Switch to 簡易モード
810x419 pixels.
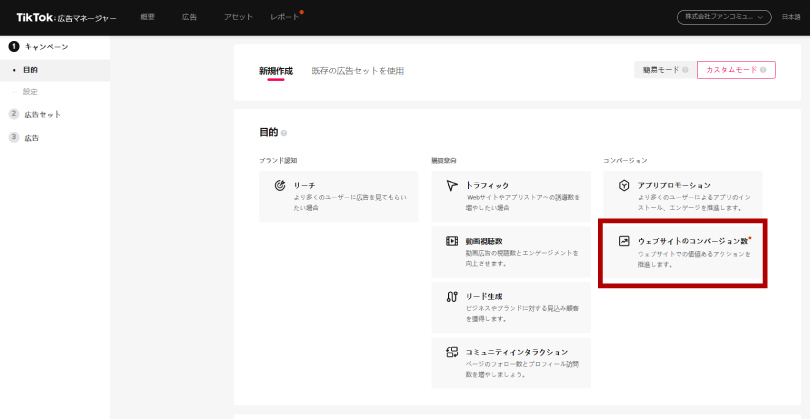[665, 70]
